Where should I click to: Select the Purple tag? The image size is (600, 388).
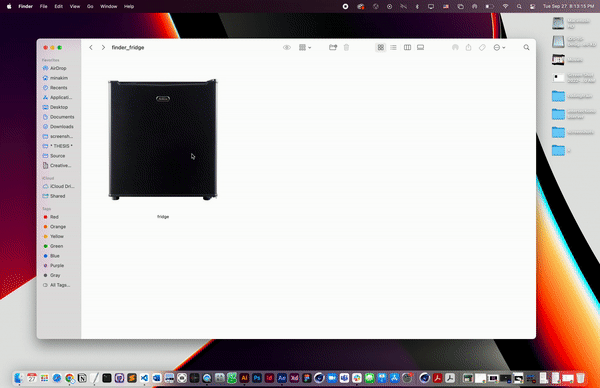58,266
